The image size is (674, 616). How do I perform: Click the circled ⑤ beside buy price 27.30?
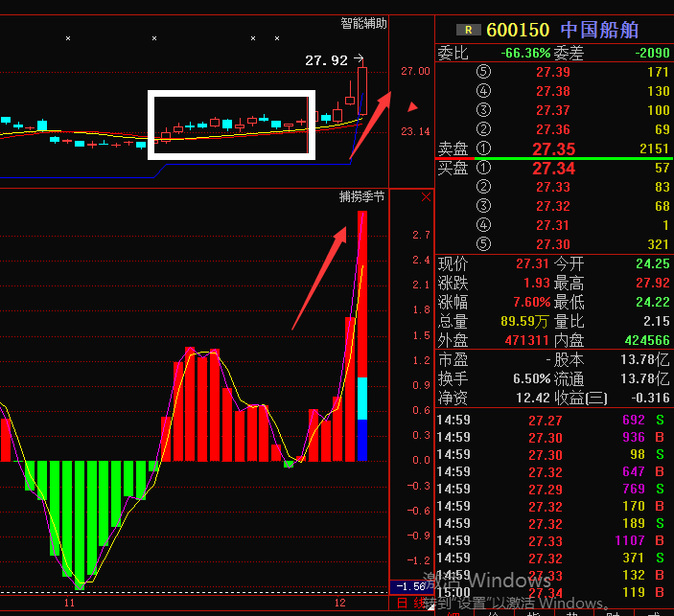pyautogui.click(x=483, y=244)
